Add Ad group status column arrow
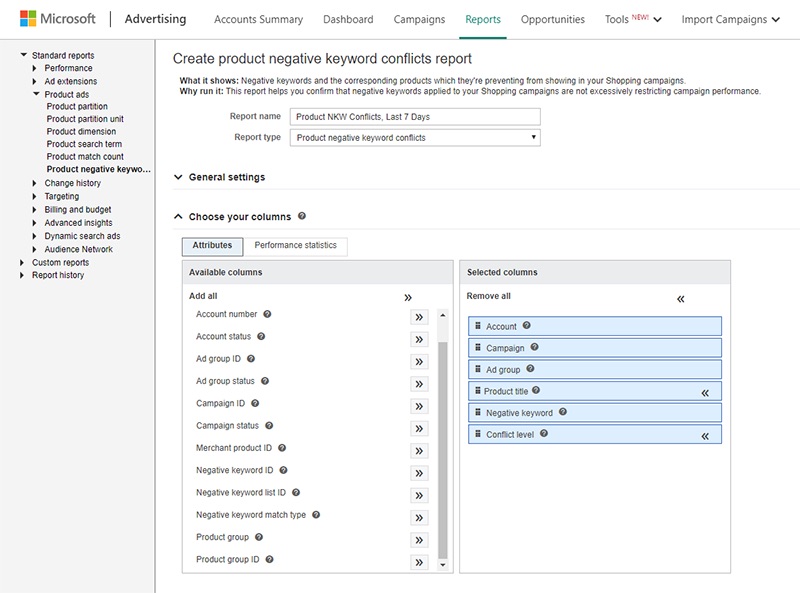The image size is (800, 593). pos(419,384)
